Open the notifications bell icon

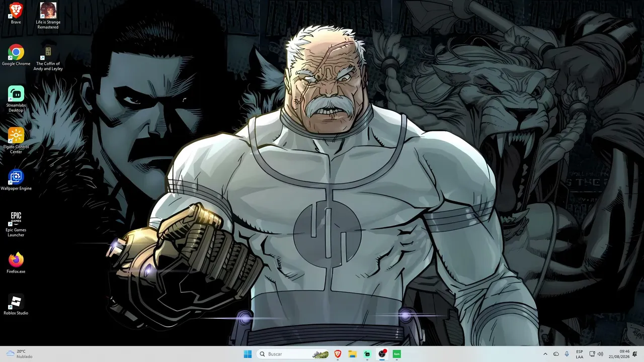point(635,354)
